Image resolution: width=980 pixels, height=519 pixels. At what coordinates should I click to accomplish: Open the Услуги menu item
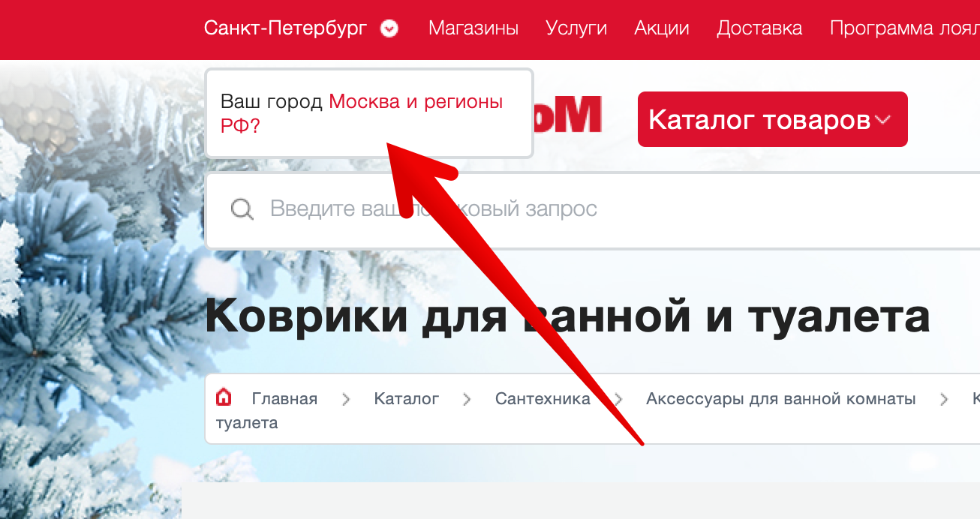click(576, 28)
